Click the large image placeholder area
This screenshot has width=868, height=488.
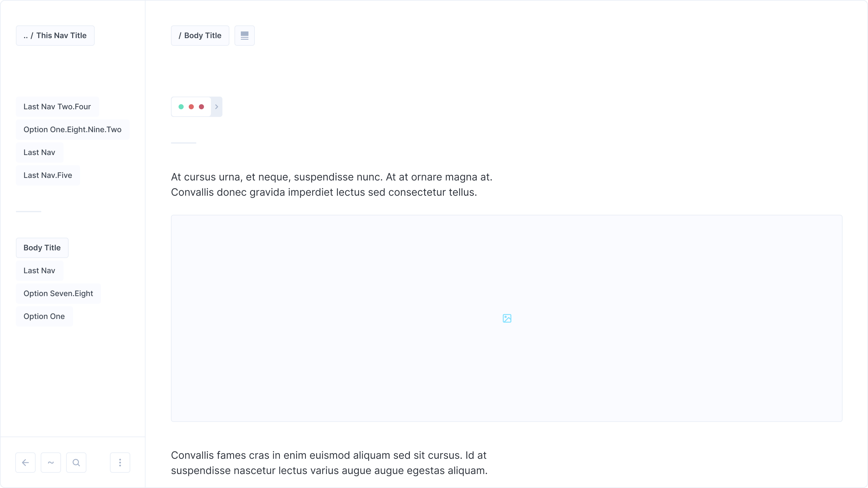[507, 318]
